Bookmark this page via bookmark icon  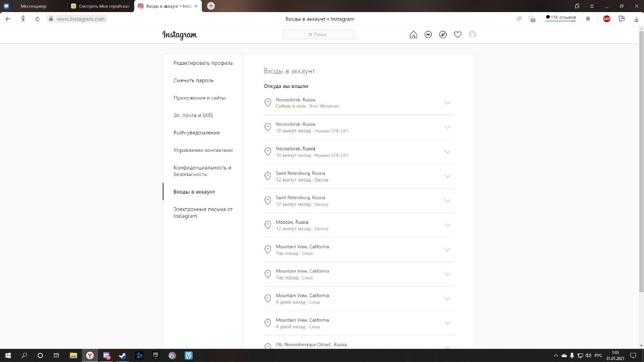(588, 19)
